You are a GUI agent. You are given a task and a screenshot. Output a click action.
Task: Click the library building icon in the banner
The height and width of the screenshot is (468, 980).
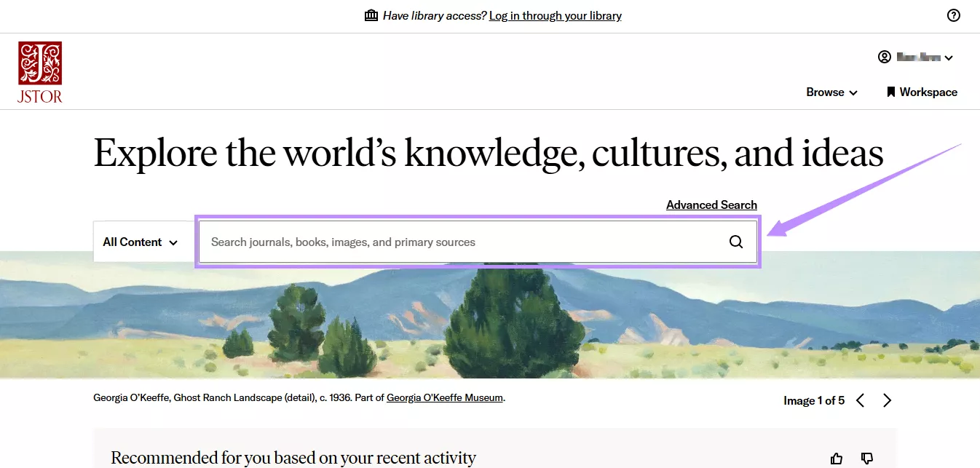(371, 15)
